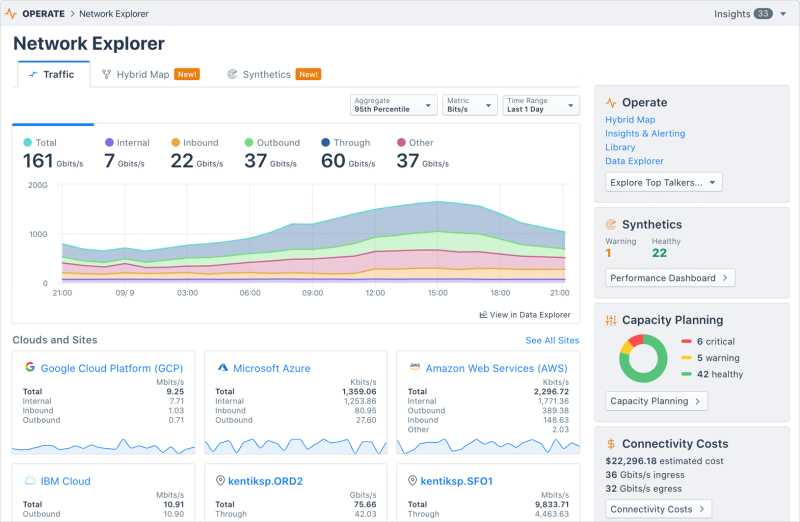Expand the Insights menu arrow
Screen dimensions: 800x522
point(783,14)
